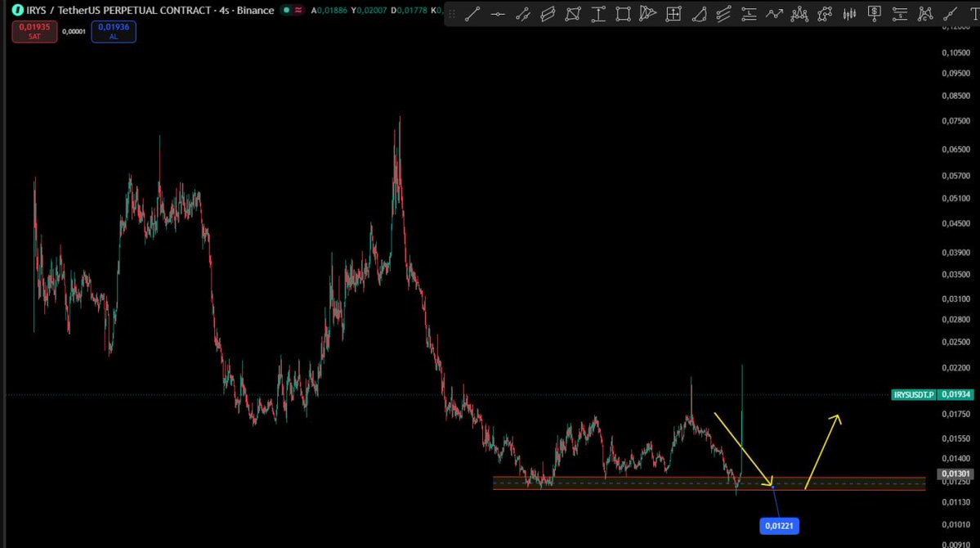
Task: Select the polygon XABCD pattern tool
Action: point(825,14)
